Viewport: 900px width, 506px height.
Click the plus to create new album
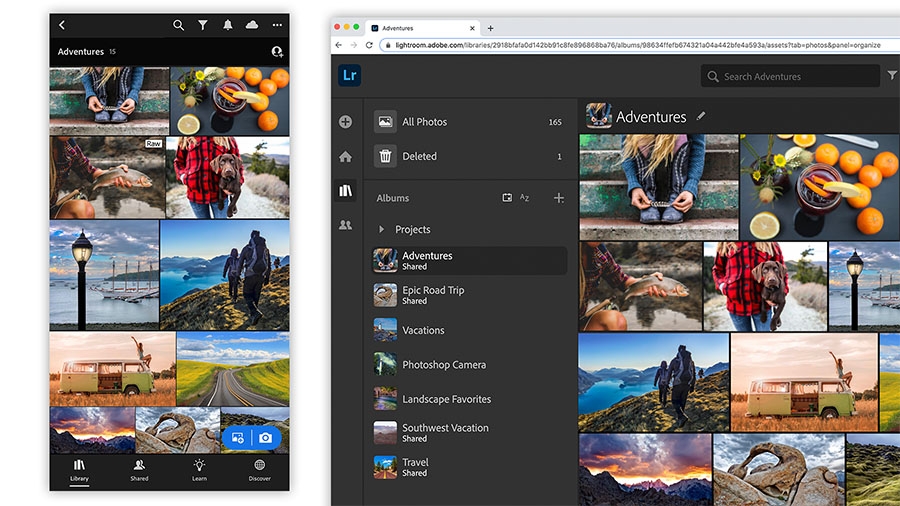click(x=558, y=198)
